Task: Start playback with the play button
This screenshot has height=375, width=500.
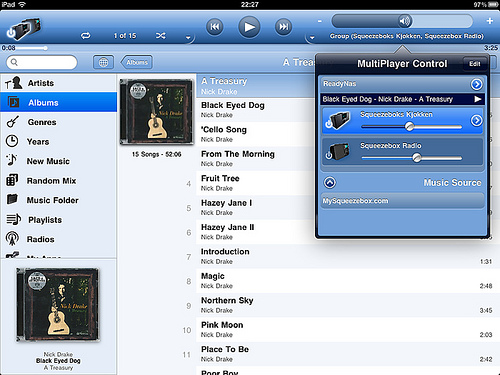Action: click(249, 27)
